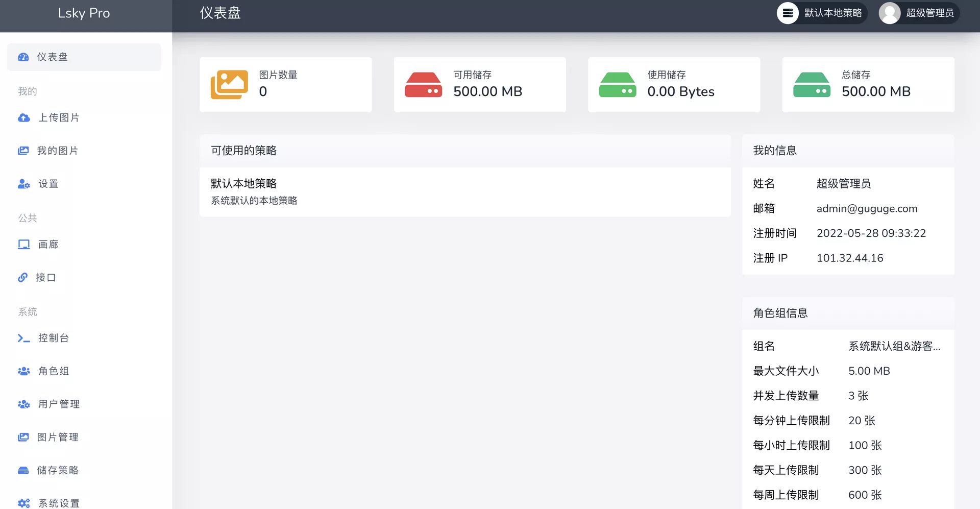This screenshot has width=980, height=509.
Task: Open 图片管理 page
Action: pos(84,437)
